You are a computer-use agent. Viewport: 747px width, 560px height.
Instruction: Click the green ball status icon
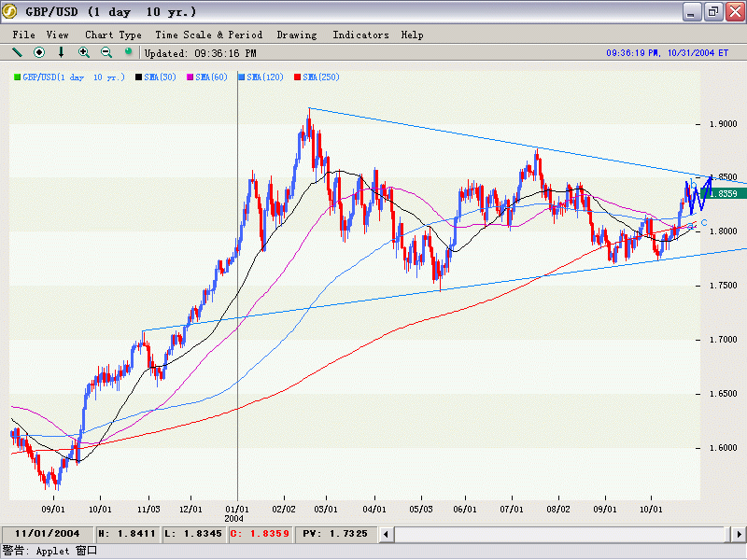click(x=129, y=52)
